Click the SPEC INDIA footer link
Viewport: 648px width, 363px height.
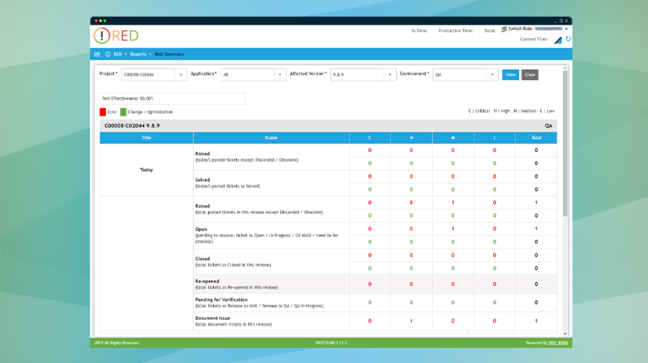[558, 343]
